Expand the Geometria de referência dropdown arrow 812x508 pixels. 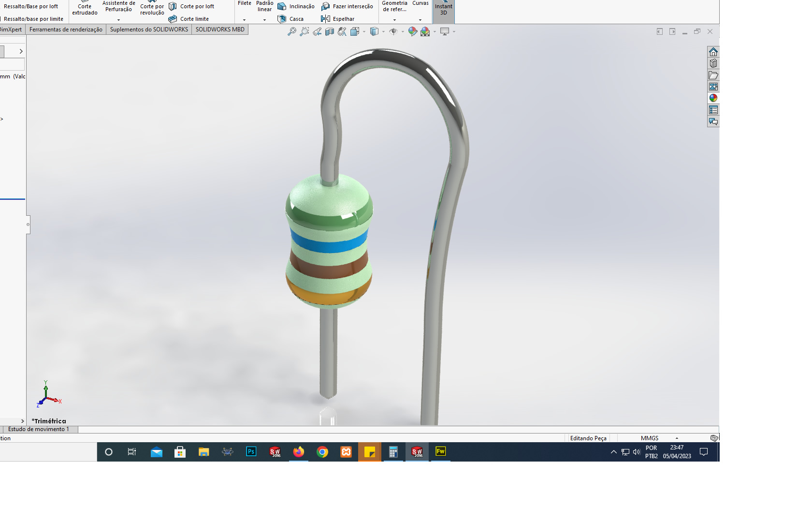coord(394,20)
